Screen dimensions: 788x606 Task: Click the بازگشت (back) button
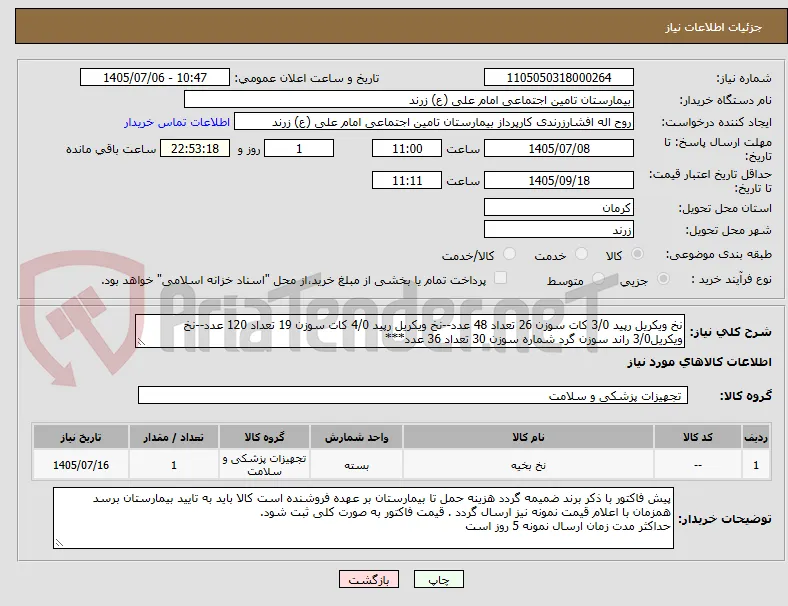[369, 579]
